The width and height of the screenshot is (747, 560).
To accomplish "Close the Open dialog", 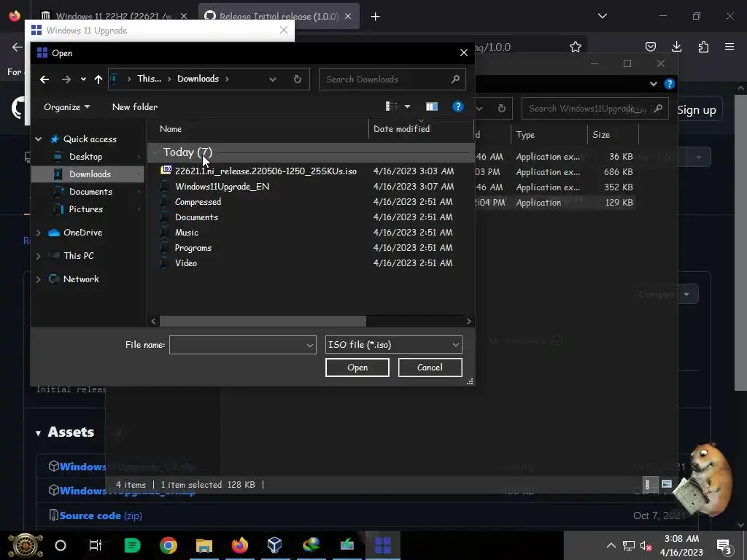I will (x=463, y=52).
